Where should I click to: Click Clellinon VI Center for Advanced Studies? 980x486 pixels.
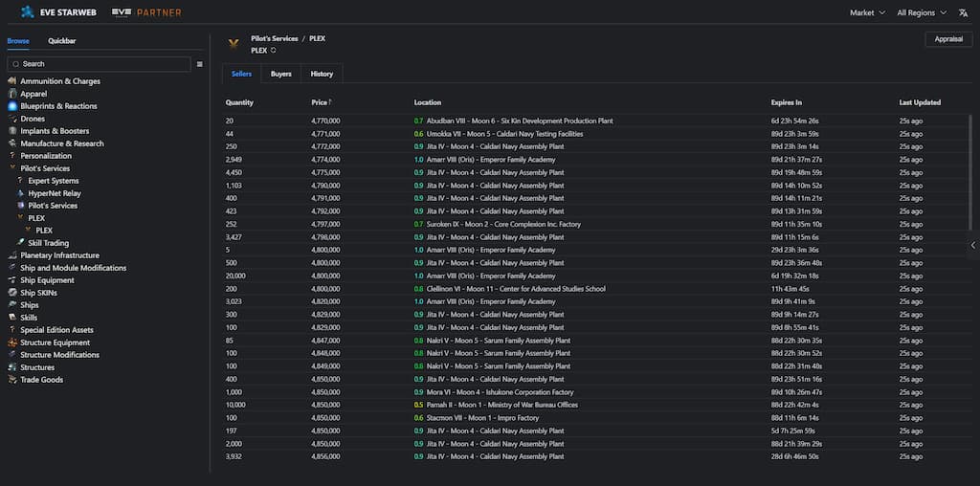516,289
